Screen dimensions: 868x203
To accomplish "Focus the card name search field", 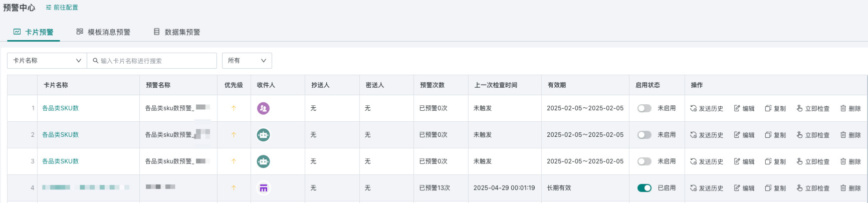I will [152, 61].
